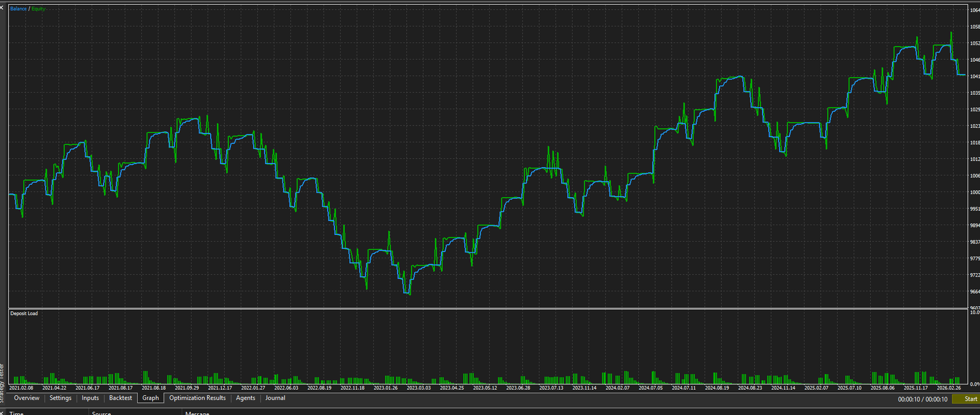This screenshot has width=980, height=415.
Task: Open the Settings tab
Action: pos(61,398)
